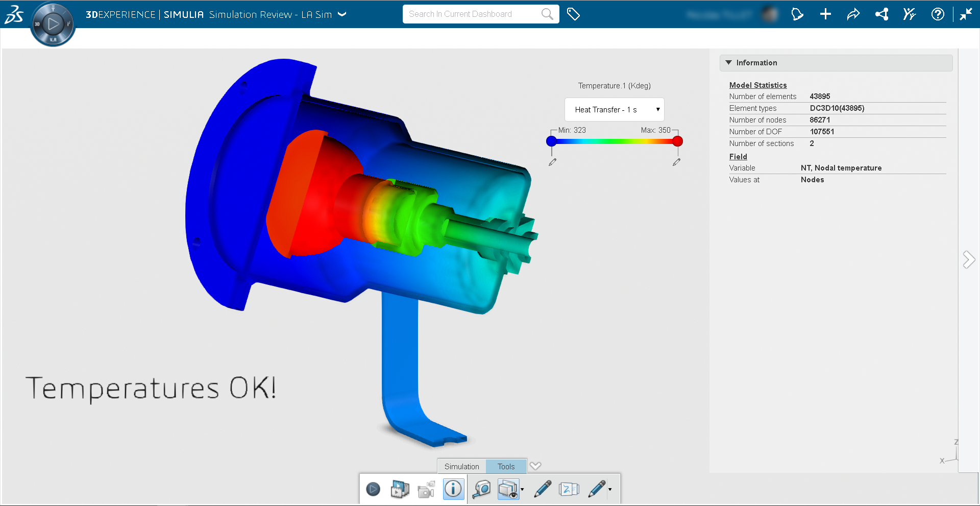The width and height of the screenshot is (980, 506).
Task: Click inside the Search In Current Dashboard field
Action: coord(475,14)
